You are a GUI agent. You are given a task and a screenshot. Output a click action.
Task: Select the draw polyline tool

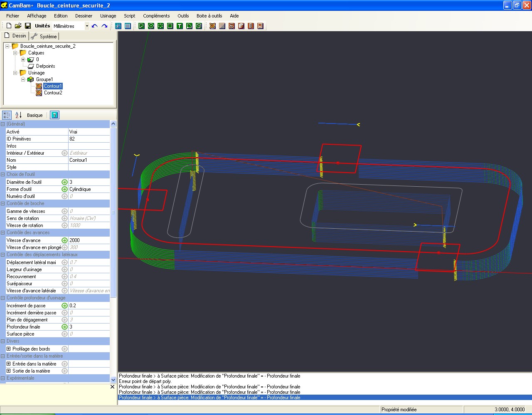tap(141, 26)
